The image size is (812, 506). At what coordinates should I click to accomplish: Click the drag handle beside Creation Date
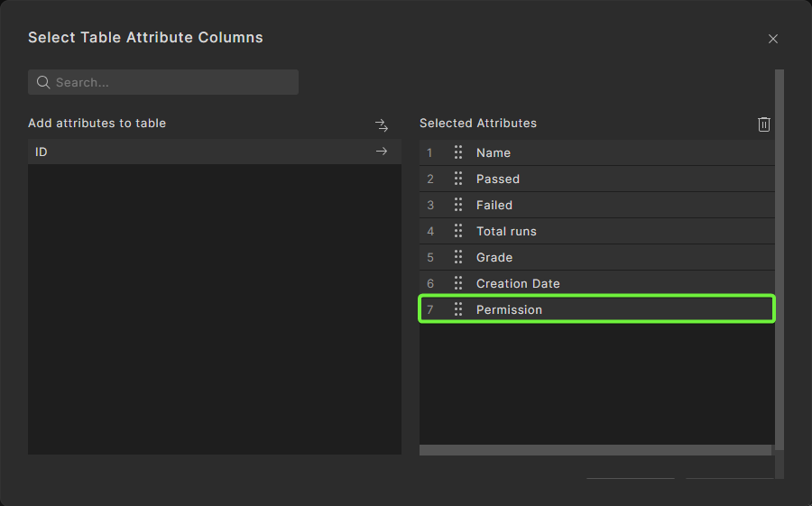pos(458,283)
